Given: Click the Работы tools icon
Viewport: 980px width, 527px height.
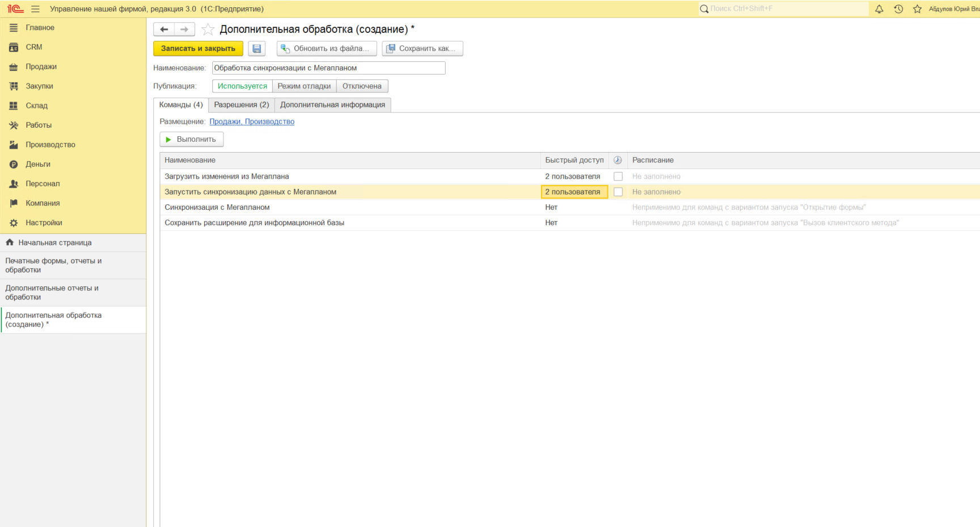Looking at the screenshot, I should 14,125.
